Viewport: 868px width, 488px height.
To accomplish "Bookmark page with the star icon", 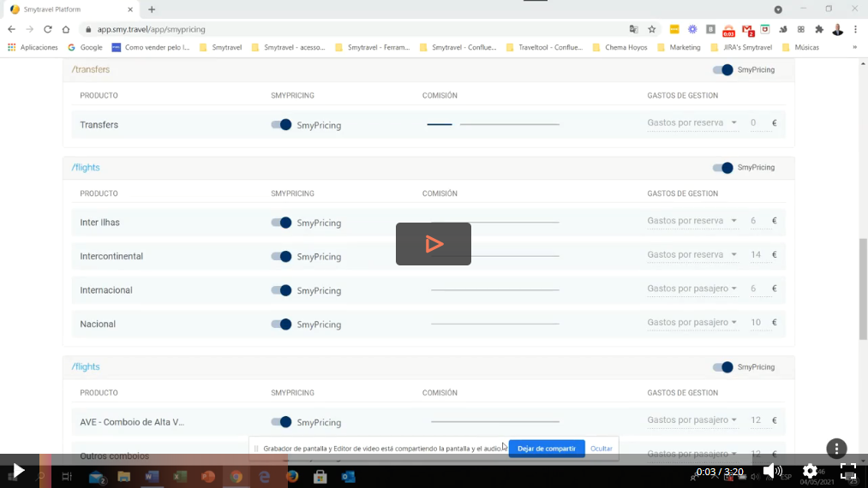I will [x=652, y=29].
